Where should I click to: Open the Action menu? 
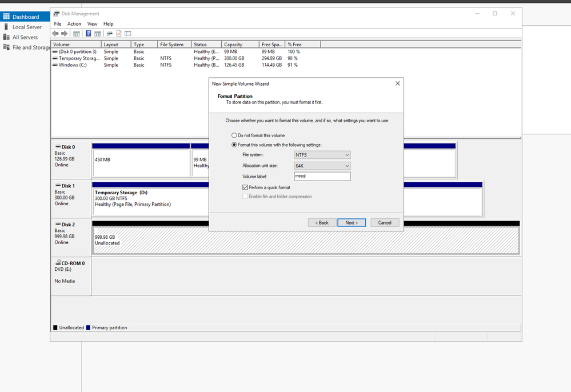coord(74,24)
